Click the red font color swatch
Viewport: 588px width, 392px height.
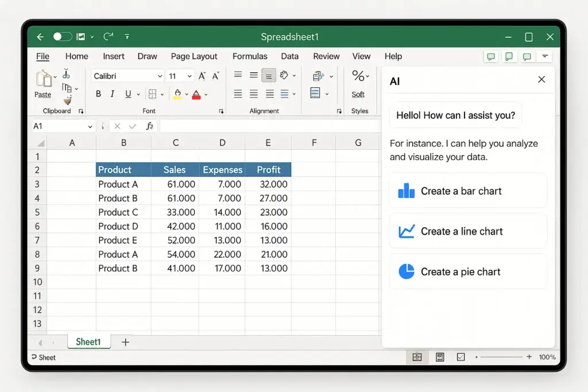pyautogui.click(x=196, y=95)
